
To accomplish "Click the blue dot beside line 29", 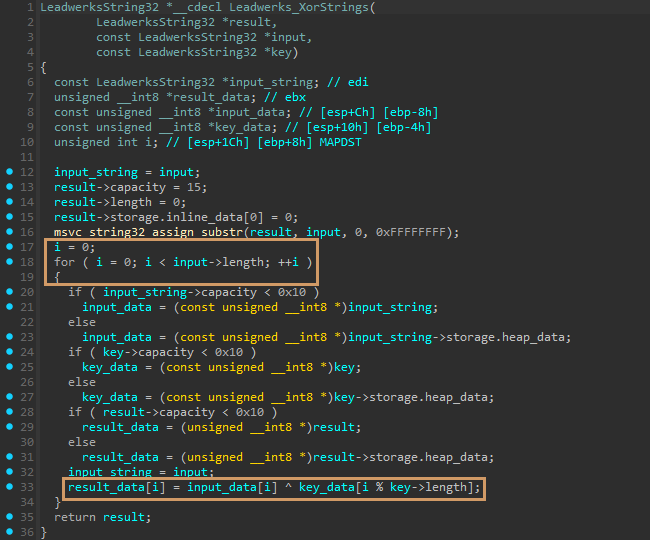I will (x=10, y=426).
